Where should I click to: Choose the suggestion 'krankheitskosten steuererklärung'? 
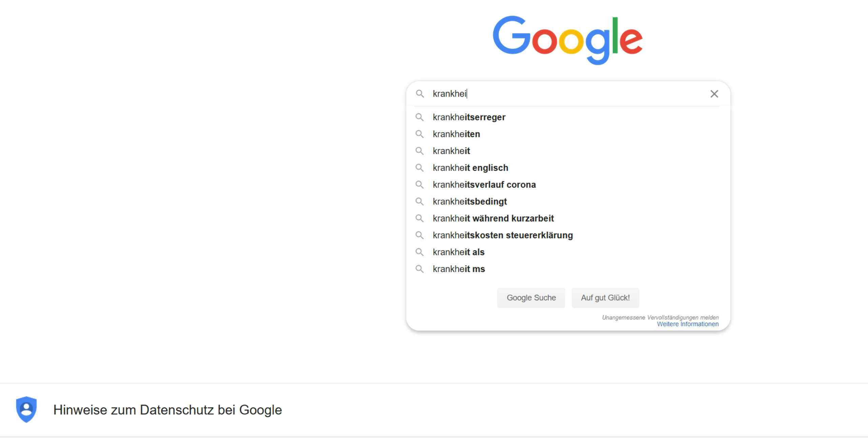pyautogui.click(x=503, y=235)
